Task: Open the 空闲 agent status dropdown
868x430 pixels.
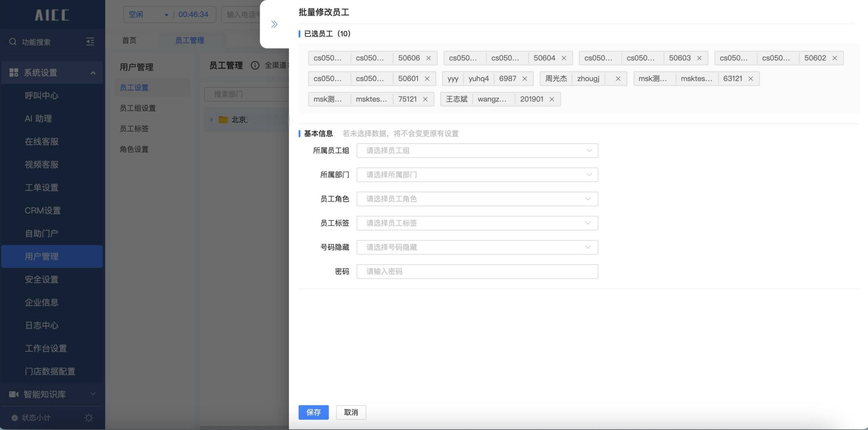Action: pos(149,15)
